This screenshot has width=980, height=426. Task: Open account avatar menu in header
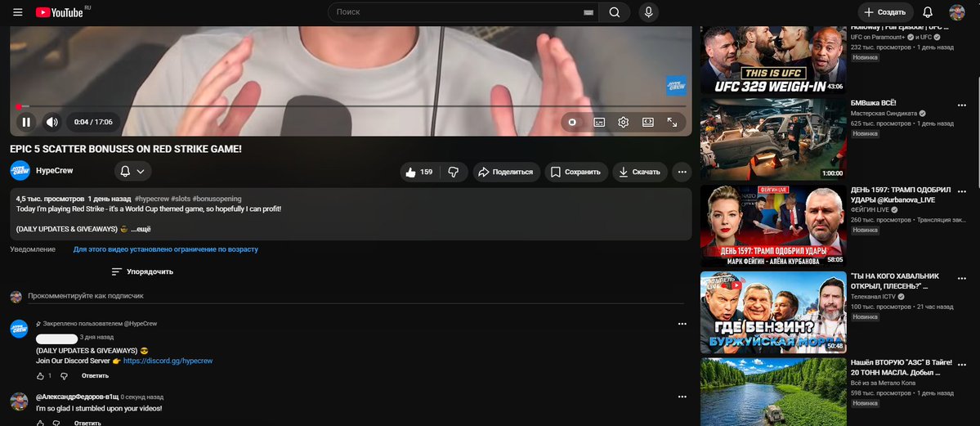coord(957,12)
